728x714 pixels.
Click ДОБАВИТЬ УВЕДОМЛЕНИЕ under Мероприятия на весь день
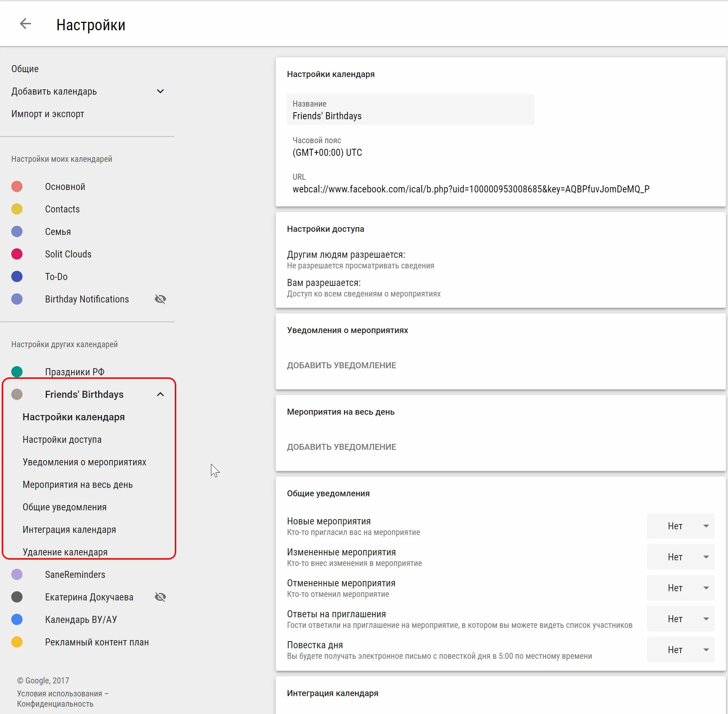(341, 447)
